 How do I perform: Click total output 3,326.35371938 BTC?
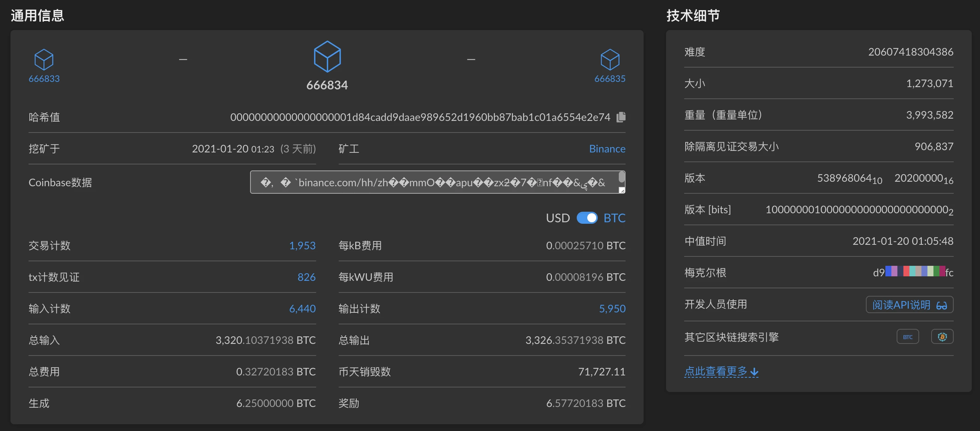575,340
